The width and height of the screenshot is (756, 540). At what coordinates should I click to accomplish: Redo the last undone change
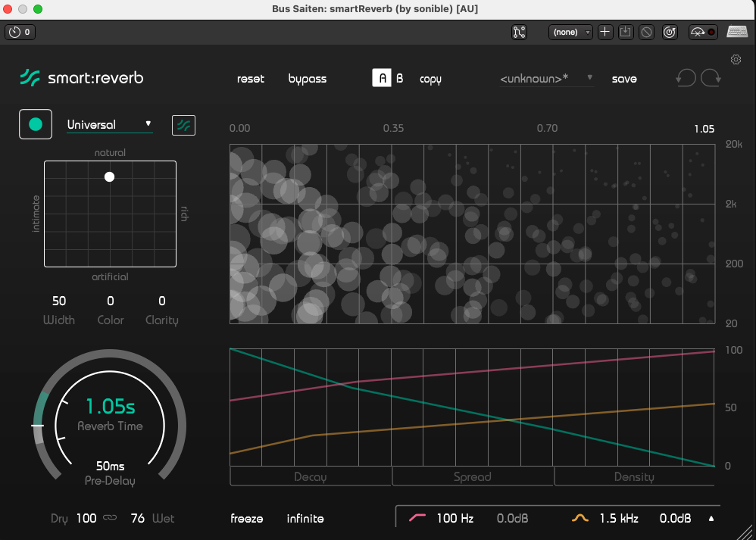pyautogui.click(x=711, y=77)
